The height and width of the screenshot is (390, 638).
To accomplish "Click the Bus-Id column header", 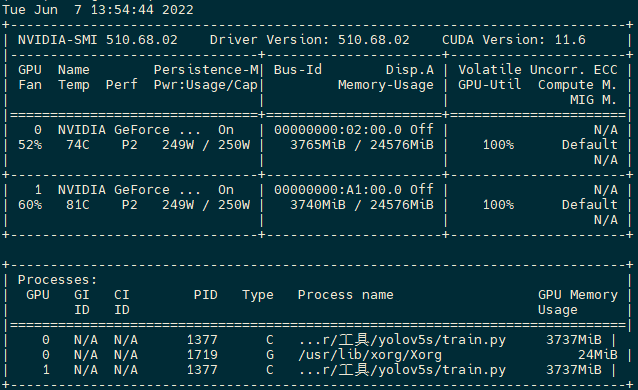I will pyautogui.click(x=298, y=70).
